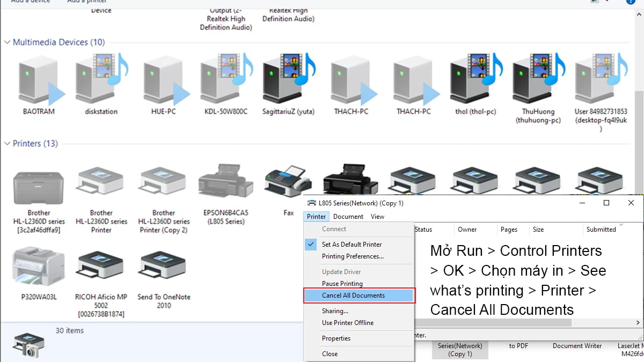Select the EPSON6B4CA5 (L805 Series) printer
The width and height of the screenshot is (644, 362).
[x=226, y=194]
